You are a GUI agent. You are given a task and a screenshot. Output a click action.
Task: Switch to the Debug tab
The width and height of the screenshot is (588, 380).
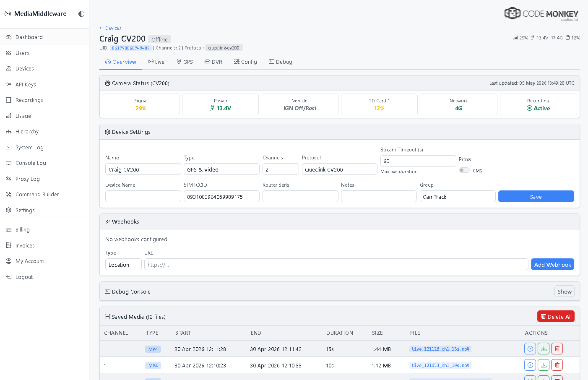(281, 62)
